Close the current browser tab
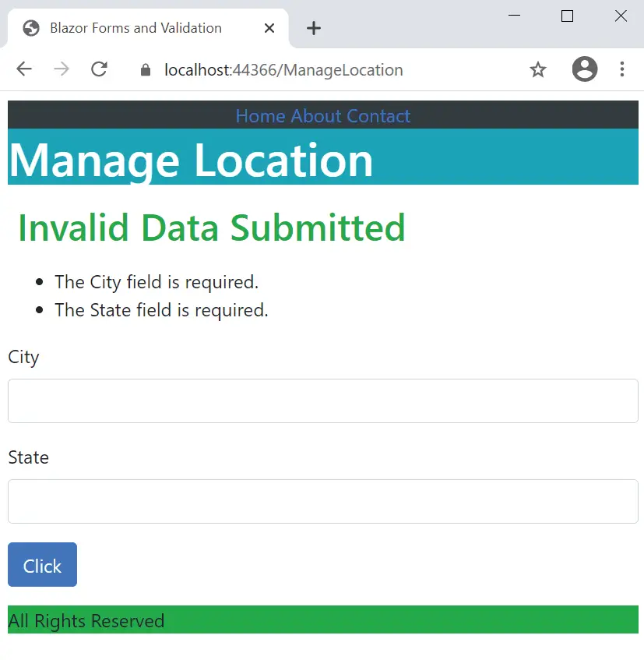 pyautogui.click(x=269, y=27)
